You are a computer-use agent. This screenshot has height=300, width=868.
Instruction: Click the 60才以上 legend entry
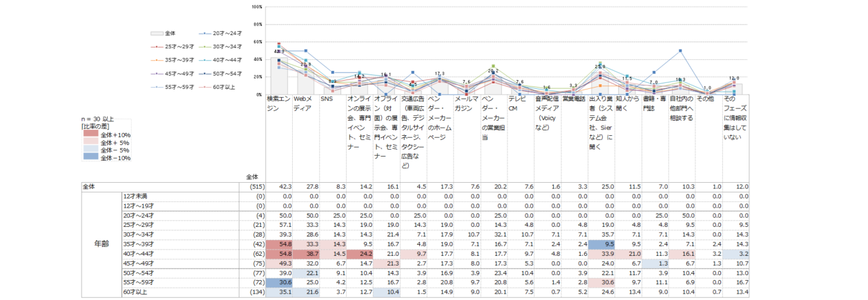click(224, 86)
